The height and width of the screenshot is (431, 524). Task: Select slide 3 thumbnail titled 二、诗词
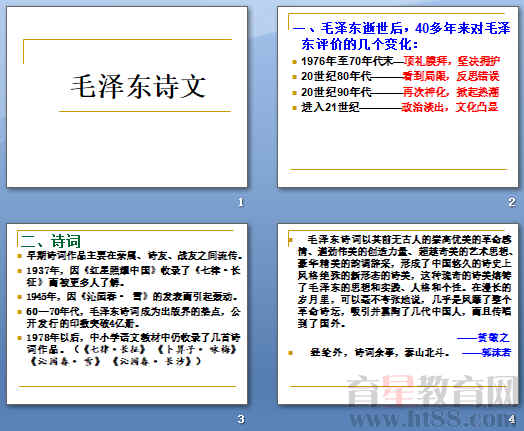(127, 314)
